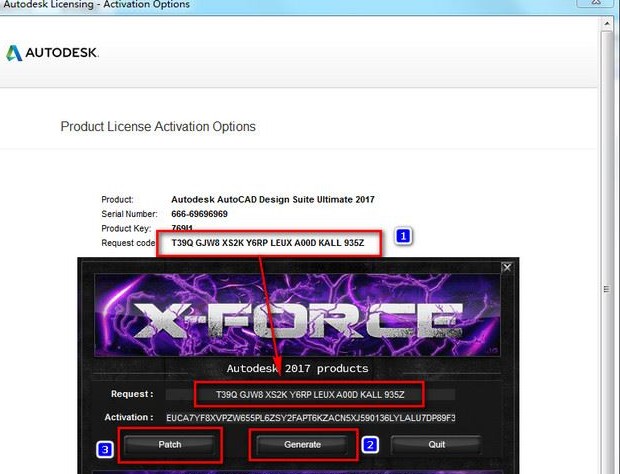This screenshot has width=620, height=474.
Task: Click the 'Activation :' label in X-Force
Action: (129, 417)
